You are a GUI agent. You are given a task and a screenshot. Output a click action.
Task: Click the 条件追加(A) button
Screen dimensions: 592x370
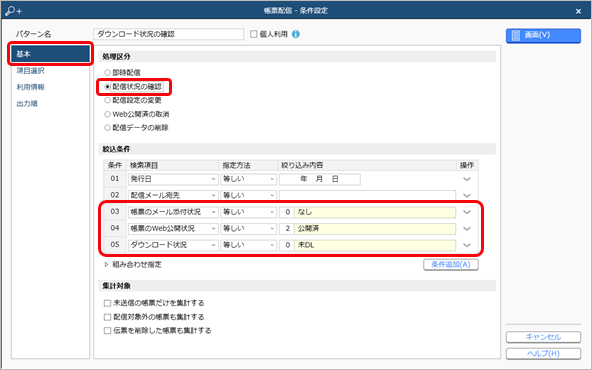coord(451,265)
